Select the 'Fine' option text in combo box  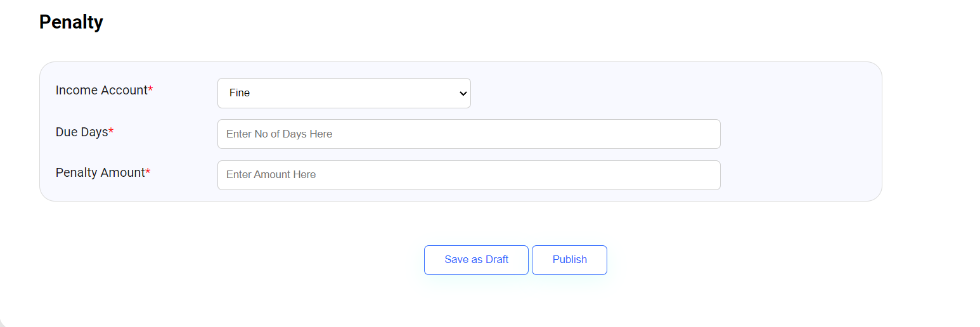240,93
